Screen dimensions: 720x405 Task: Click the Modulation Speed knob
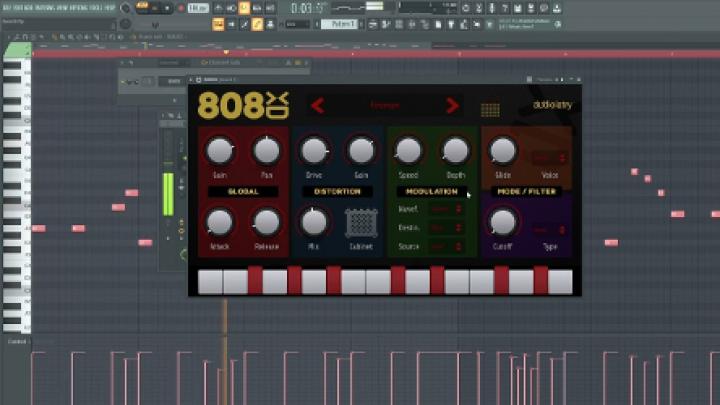409,151
